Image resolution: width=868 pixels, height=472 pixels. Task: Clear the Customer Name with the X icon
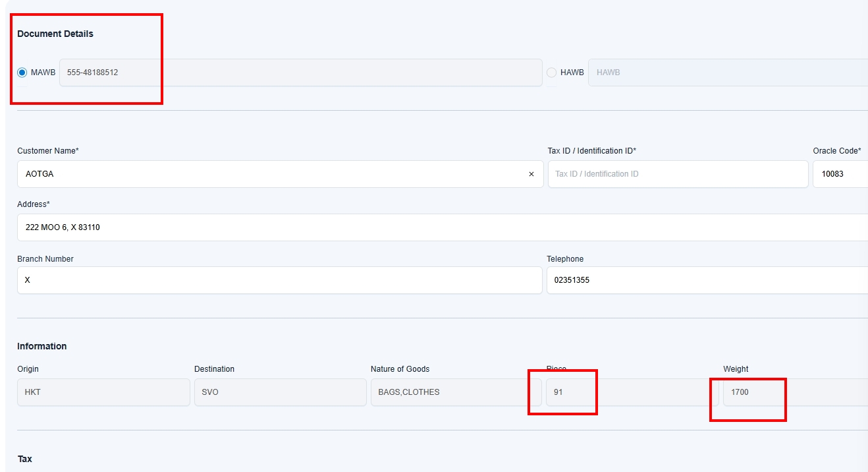pos(531,174)
